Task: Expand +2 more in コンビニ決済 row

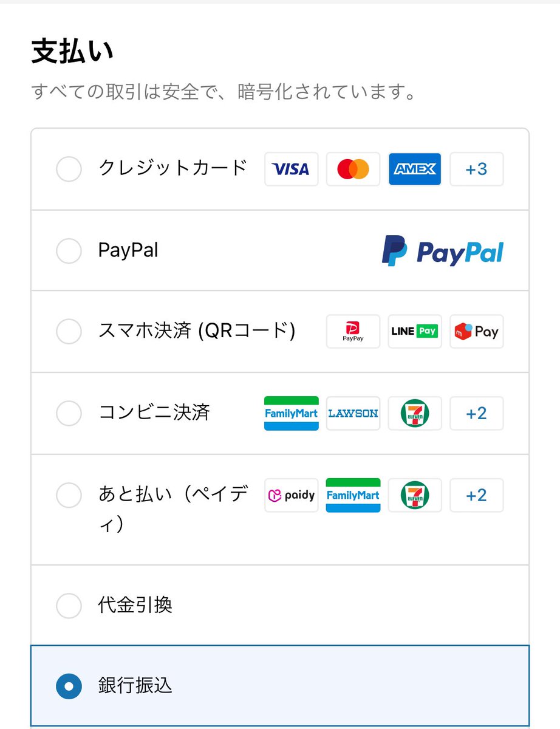Action: (x=477, y=413)
